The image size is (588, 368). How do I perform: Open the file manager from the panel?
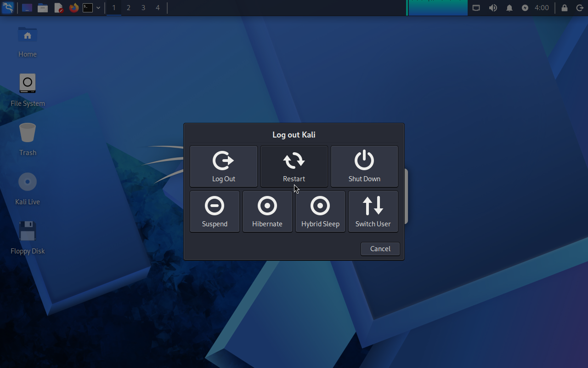(x=43, y=8)
